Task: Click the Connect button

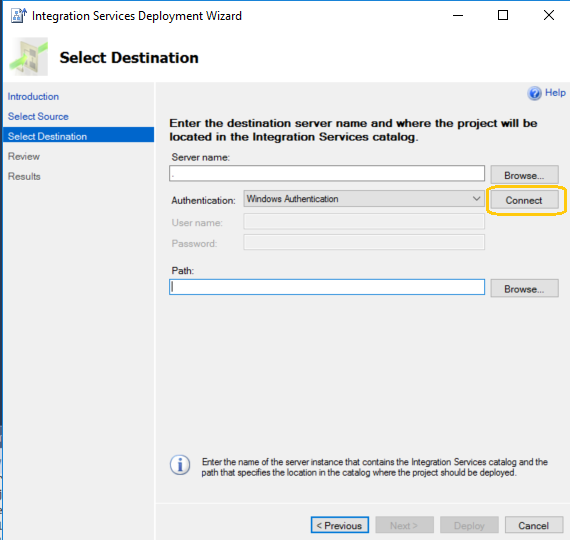Action: click(x=524, y=200)
